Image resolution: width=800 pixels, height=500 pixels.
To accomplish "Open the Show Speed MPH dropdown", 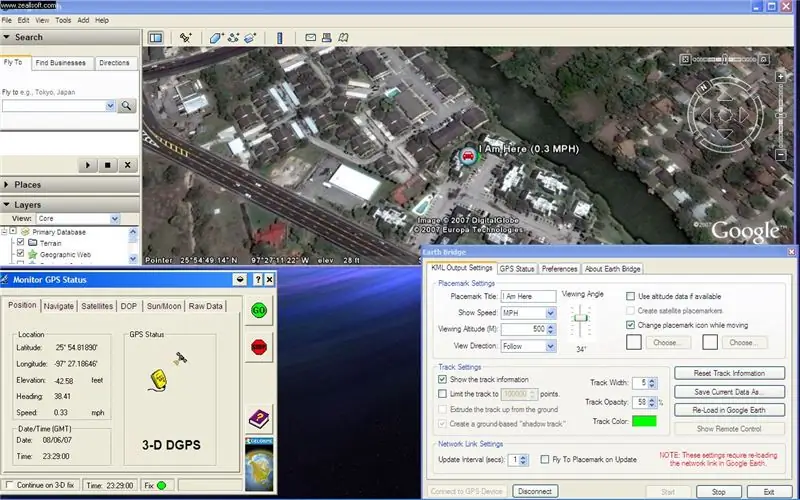I will (x=551, y=313).
